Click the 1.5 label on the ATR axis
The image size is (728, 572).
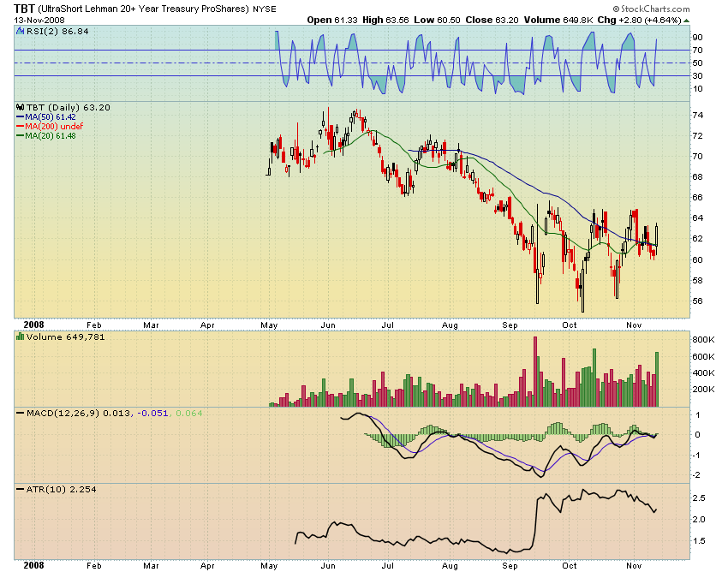pyautogui.click(x=699, y=541)
